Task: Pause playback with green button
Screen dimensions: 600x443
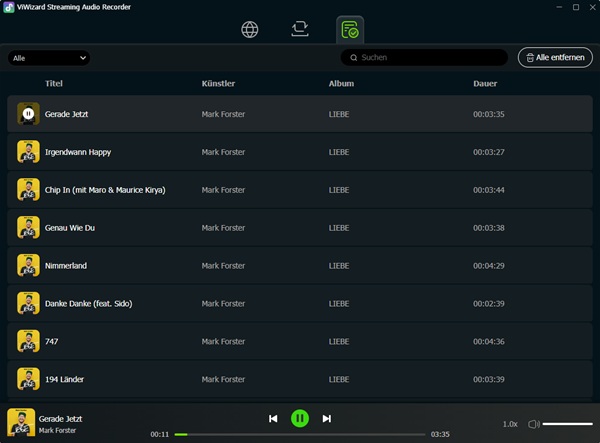Action: pyautogui.click(x=300, y=419)
